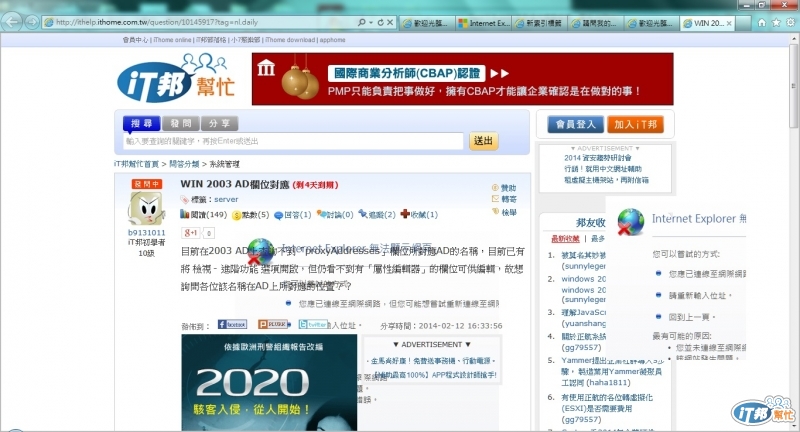Click the 收藏(1) red plus icon
Image resolution: width=800 pixels, height=432 pixels.
pos(405,214)
